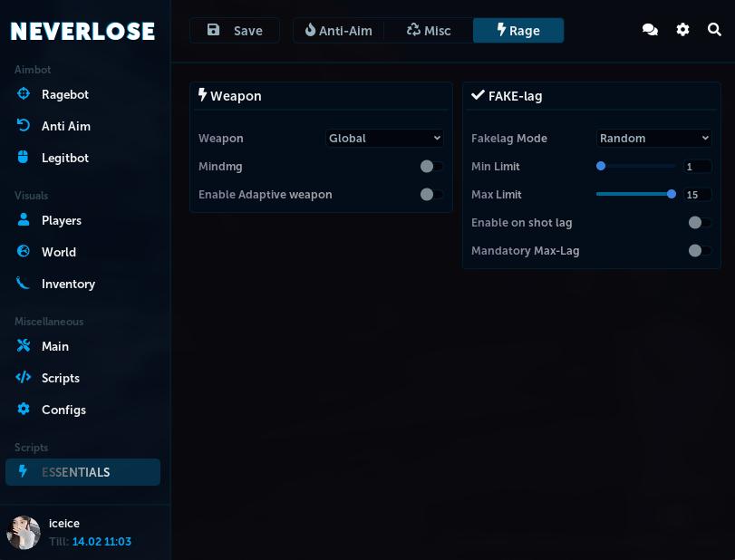Enable Adaptive weapon
Image resolution: width=735 pixels, height=560 pixels.
430,194
